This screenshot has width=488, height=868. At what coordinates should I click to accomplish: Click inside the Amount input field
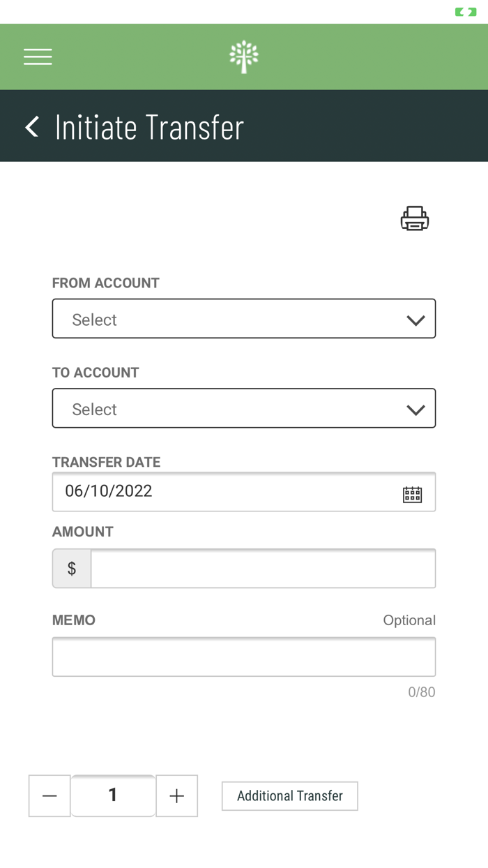point(265,568)
